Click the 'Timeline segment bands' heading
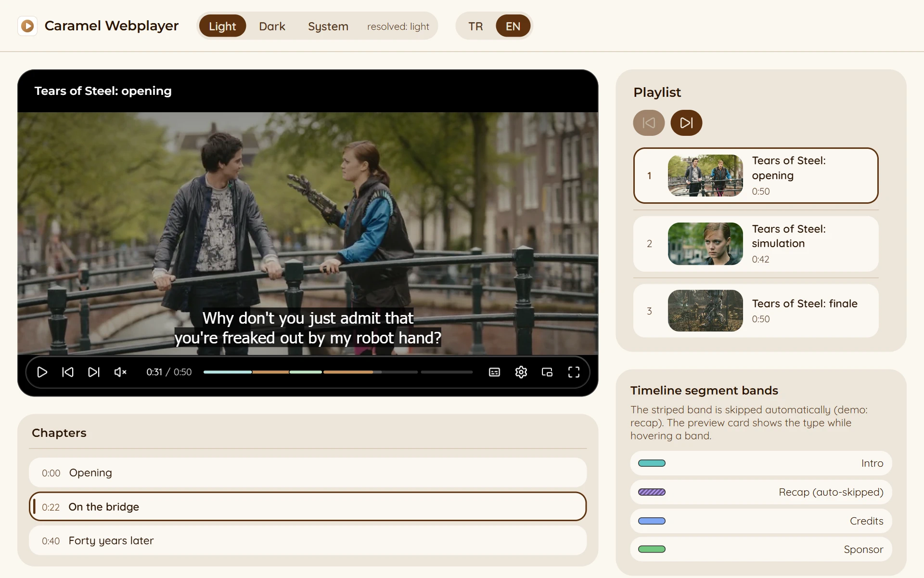 point(704,390)
